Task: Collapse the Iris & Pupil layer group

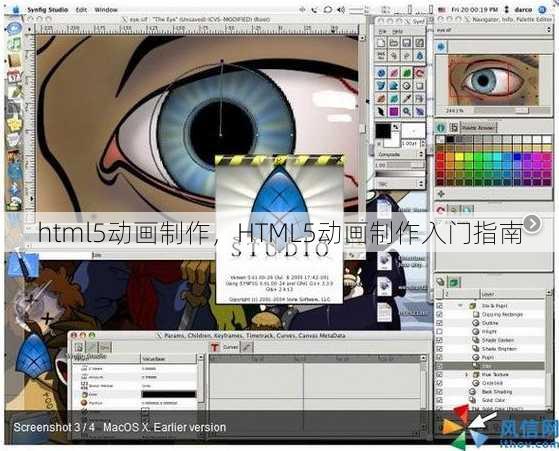Action: pyautogui.click(x=461, y=306)
